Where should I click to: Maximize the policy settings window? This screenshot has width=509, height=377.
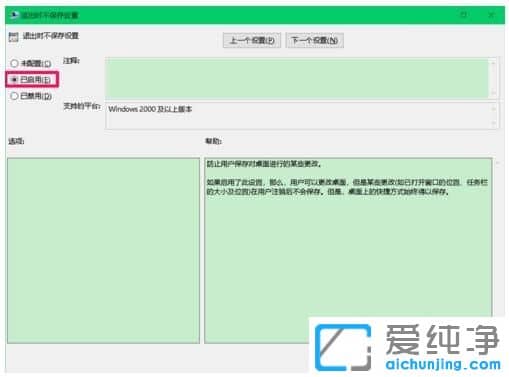(464, 15)
